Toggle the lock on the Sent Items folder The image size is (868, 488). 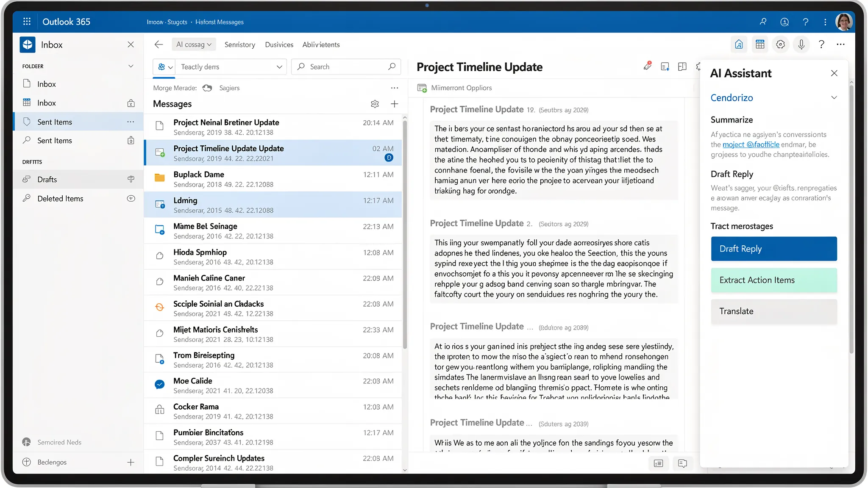(131, 140)
